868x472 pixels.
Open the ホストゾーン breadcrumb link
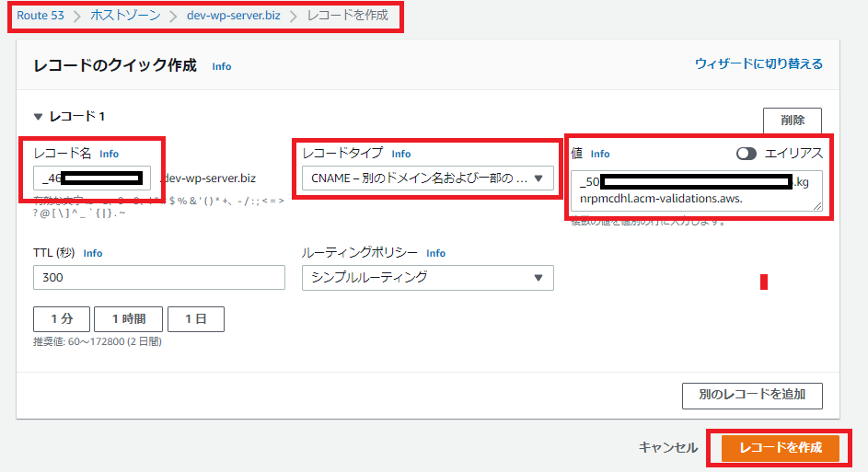click(125, 16)
